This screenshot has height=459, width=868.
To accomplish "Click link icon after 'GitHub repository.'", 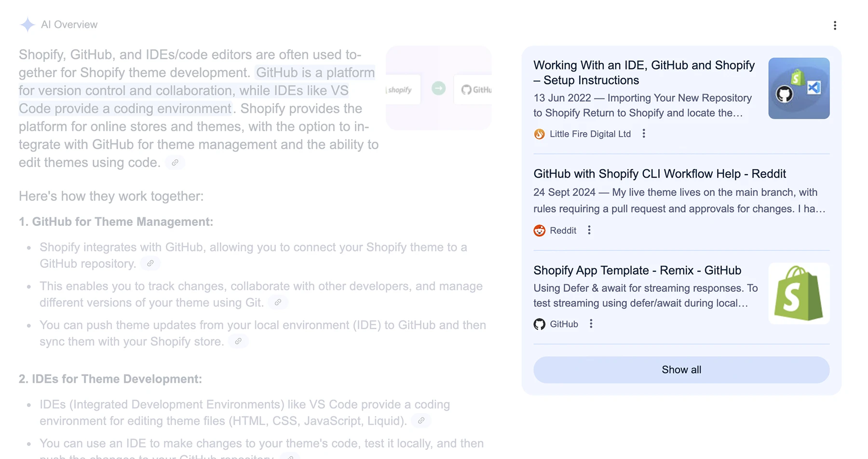I will click(150, 264).
